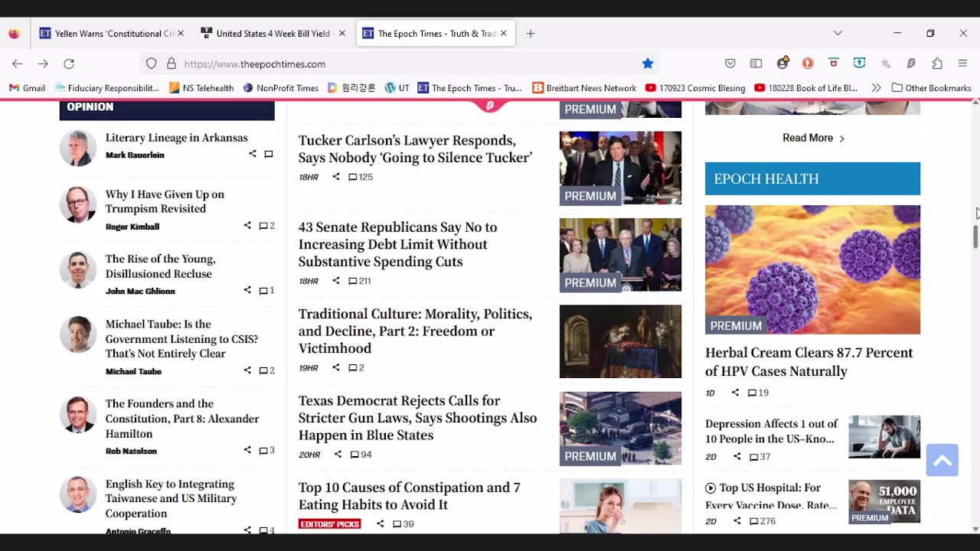Click the bookmark star in address bar
This screenshot has height=551, width=980.
(x=648, y=64)
